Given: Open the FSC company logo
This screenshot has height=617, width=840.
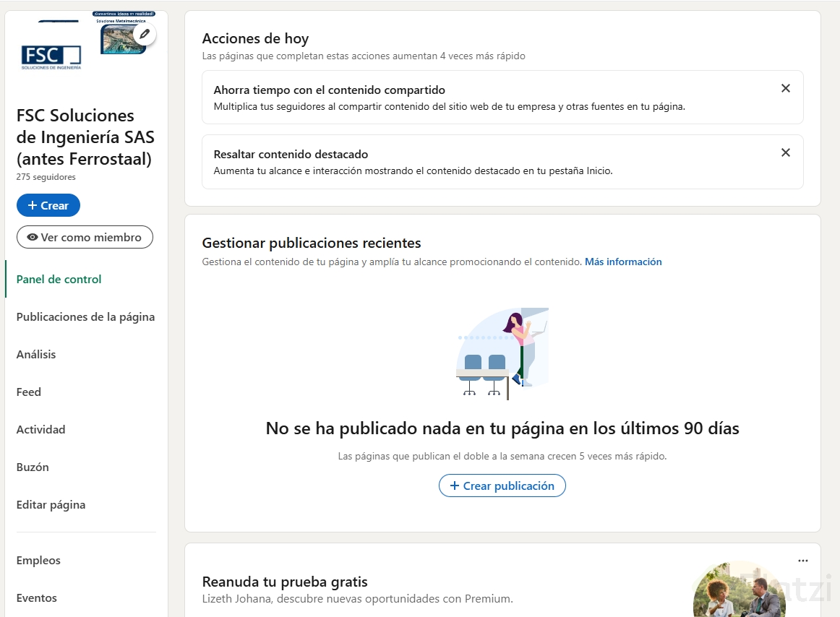Looking at the screenshot, I should (51, 57).
